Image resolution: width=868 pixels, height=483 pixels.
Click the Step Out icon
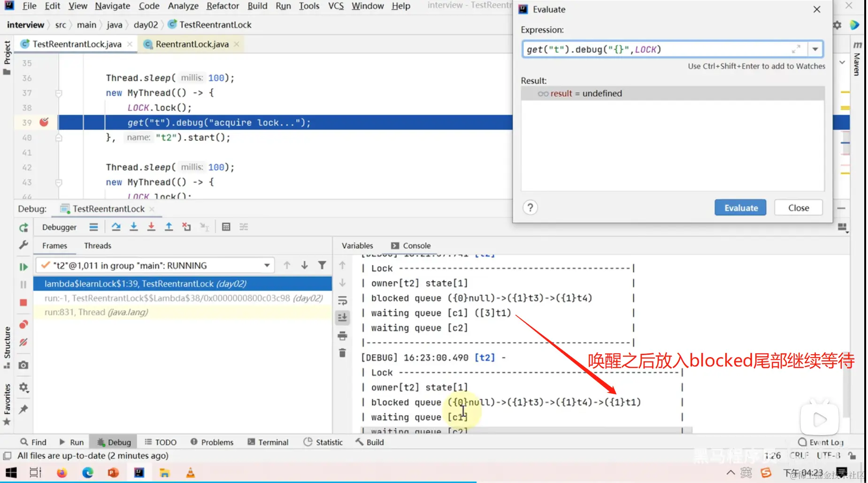pos(169,227)
